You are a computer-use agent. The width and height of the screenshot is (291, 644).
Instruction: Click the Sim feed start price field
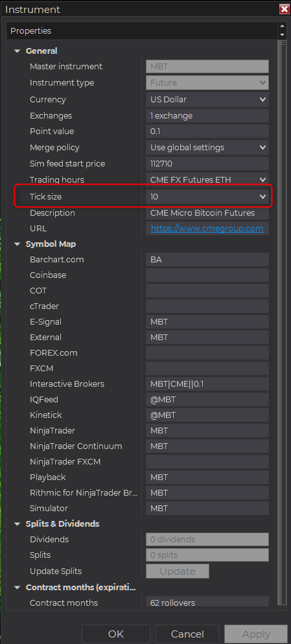point(207,163)
